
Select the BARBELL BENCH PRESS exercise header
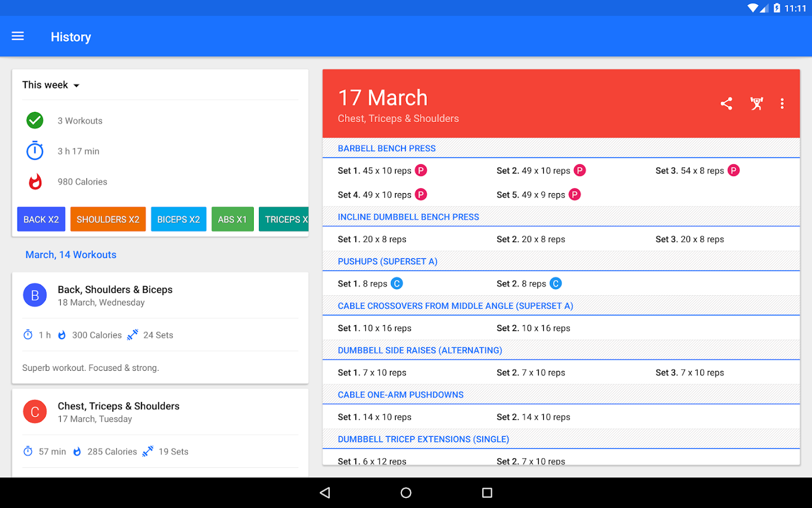point(386,148)
